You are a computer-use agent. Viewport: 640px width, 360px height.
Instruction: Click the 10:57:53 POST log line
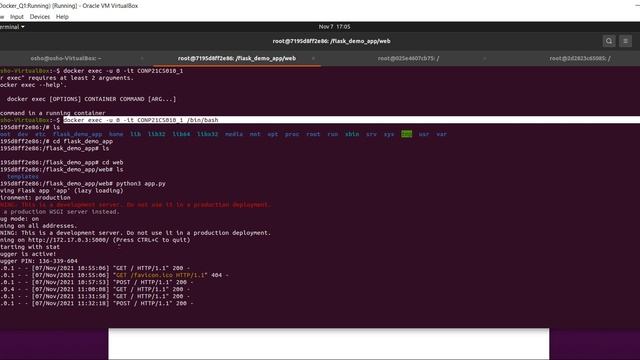click(x=97, y=282)
